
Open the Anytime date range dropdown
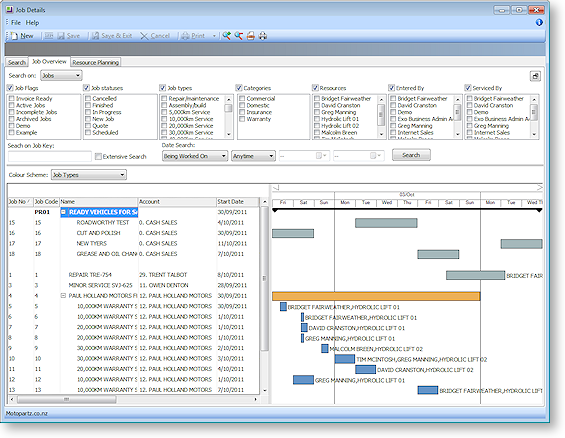point(271,156)
